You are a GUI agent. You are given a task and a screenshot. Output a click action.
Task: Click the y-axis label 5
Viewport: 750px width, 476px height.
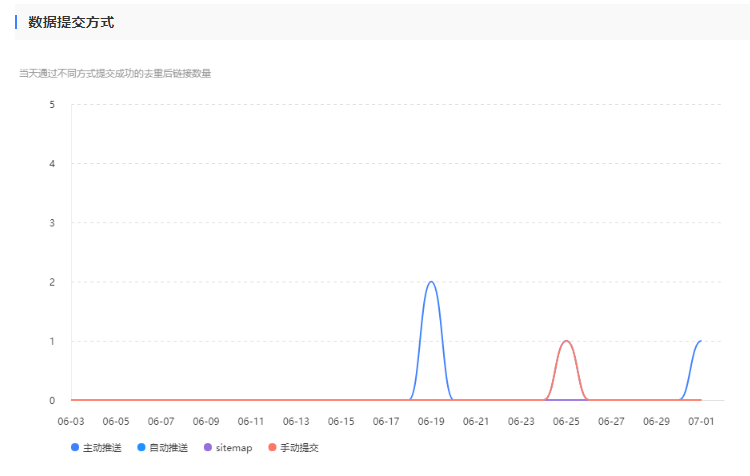point(52,104)
